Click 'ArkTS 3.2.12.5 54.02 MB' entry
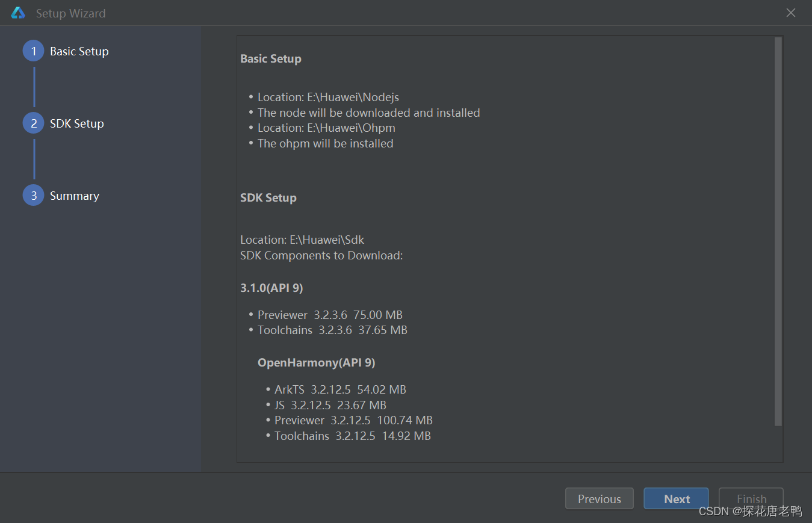Viewport: 812px width, 523px height. click(x=340, y=389)
